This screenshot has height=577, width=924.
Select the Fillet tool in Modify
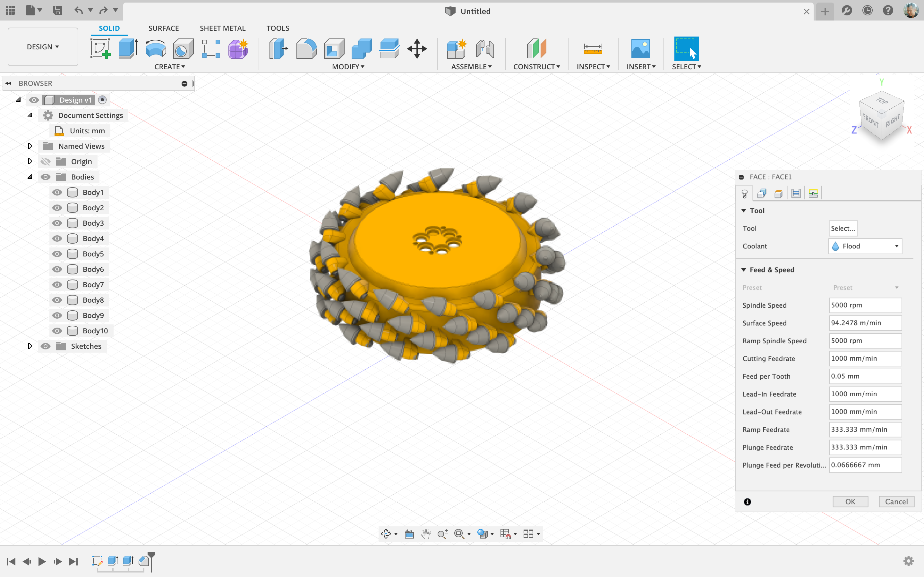(306, 49)
